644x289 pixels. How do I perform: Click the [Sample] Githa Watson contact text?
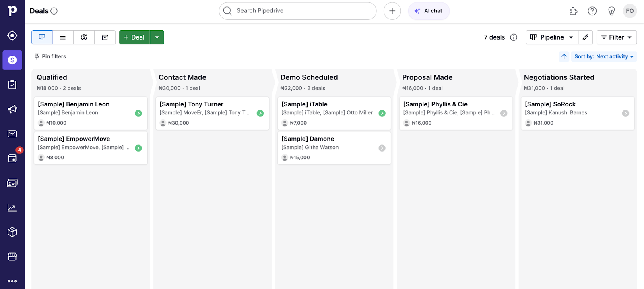pos(310,148)
